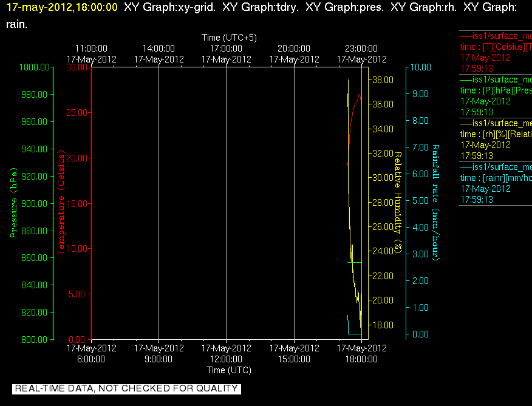Click the yellow date-time stamp in header
The image size is (532, 406).
[x=62, y=7]
